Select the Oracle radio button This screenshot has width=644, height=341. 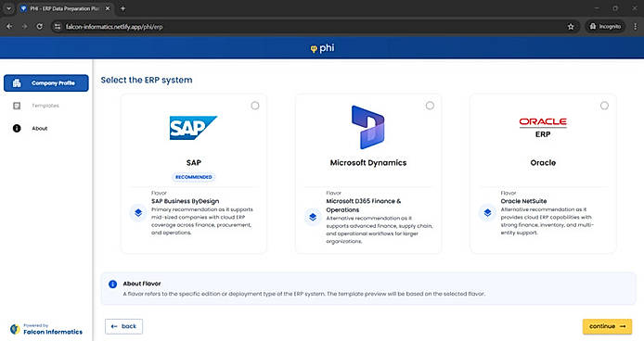pyautogui.click(x=604, y=106)
